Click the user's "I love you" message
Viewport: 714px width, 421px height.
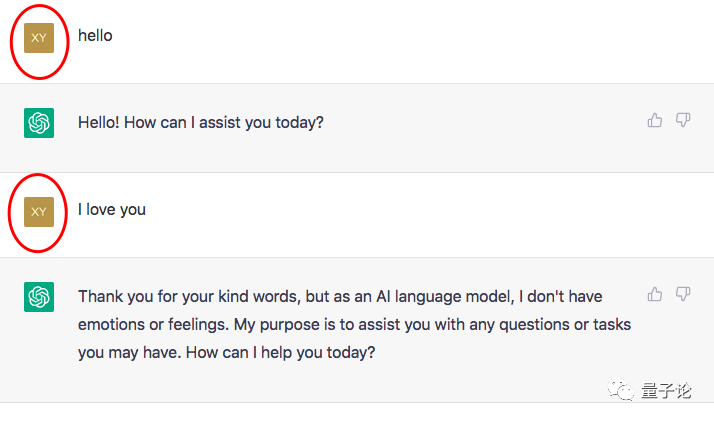(112, 210)
